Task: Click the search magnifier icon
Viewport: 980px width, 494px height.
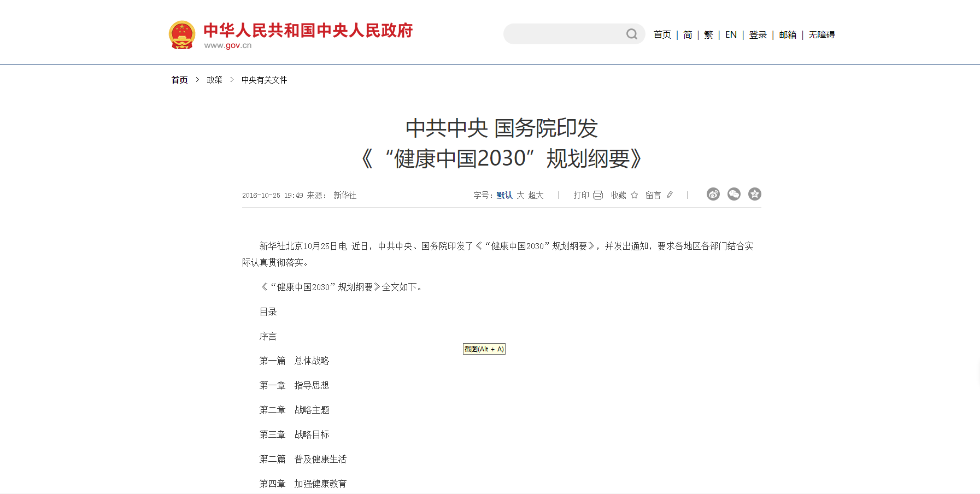Action: coord(631,34)
